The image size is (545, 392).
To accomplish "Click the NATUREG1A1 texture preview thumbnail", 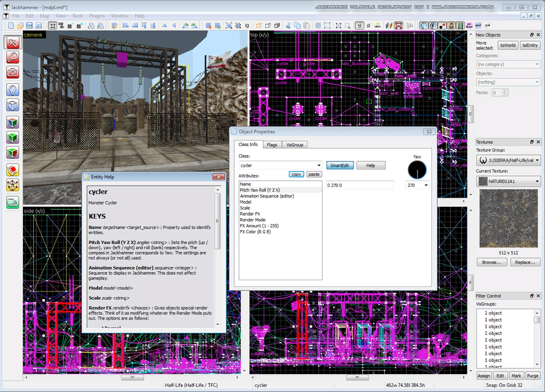I will [x=508, y=218].
